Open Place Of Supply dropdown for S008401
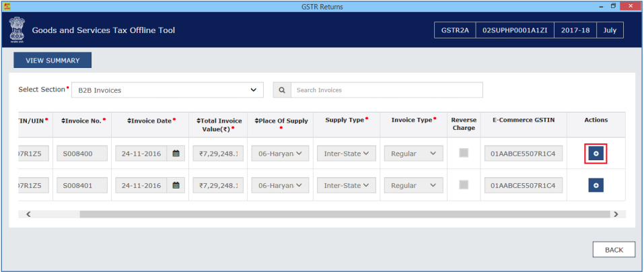This screenshot has width=644, height=272. [280, 185]
